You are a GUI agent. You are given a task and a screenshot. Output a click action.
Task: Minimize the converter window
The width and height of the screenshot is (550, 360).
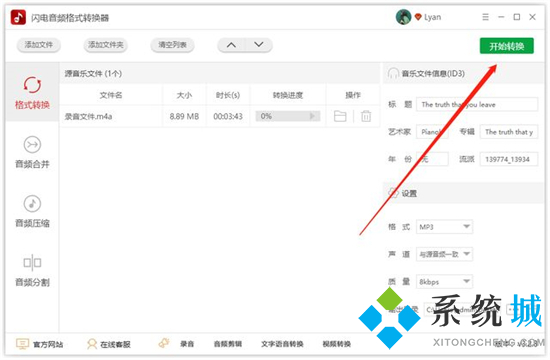click(x=501, y=17)
